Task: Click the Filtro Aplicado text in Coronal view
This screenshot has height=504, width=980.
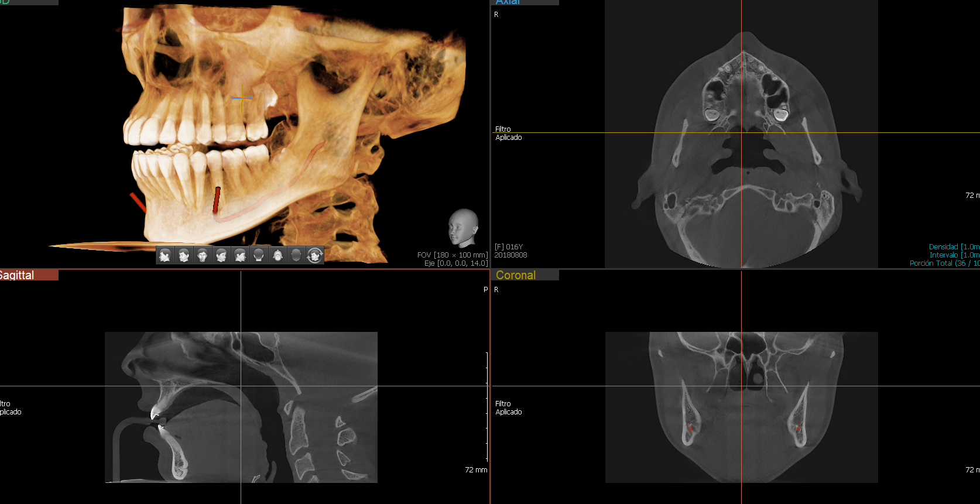Action: click(508, 408)
